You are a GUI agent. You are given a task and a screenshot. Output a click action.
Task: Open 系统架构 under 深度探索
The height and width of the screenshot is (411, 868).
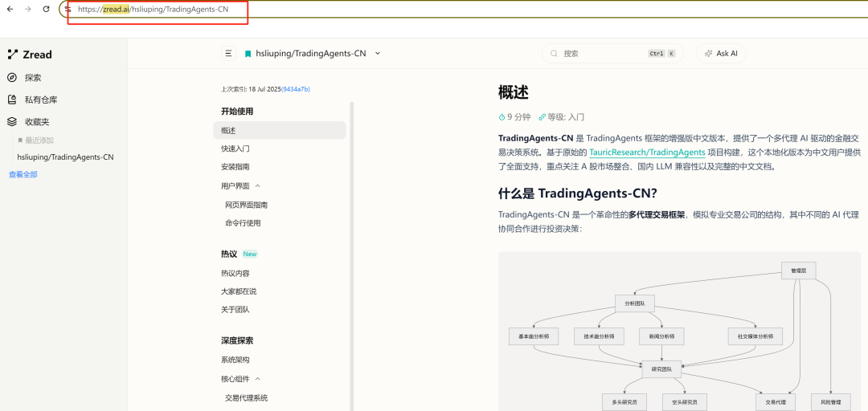click(235, 360)
